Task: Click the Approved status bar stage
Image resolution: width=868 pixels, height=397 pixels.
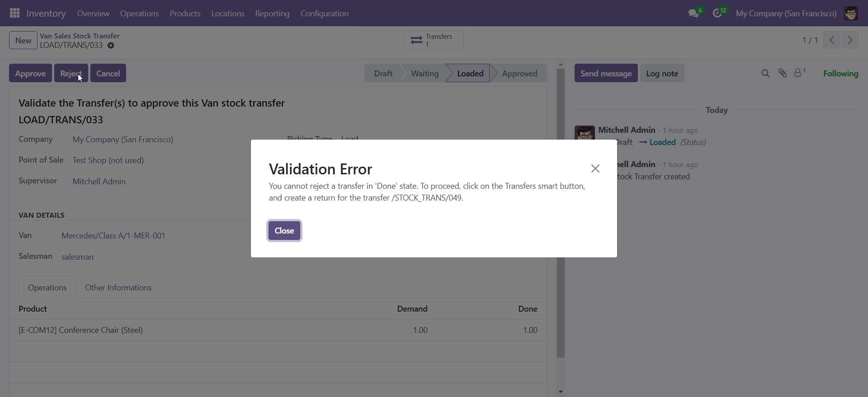Action: point(519,73)
